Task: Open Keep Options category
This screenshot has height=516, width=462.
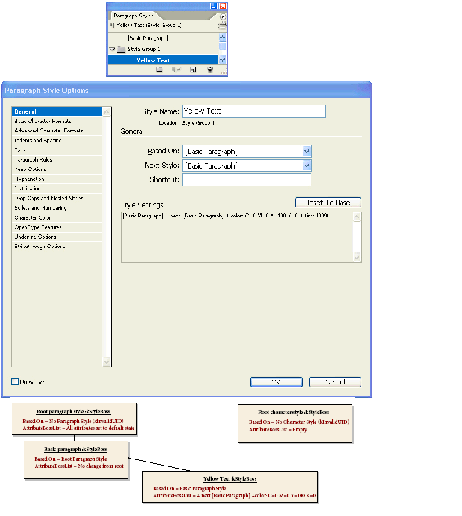Action: (x=30, y=169)
